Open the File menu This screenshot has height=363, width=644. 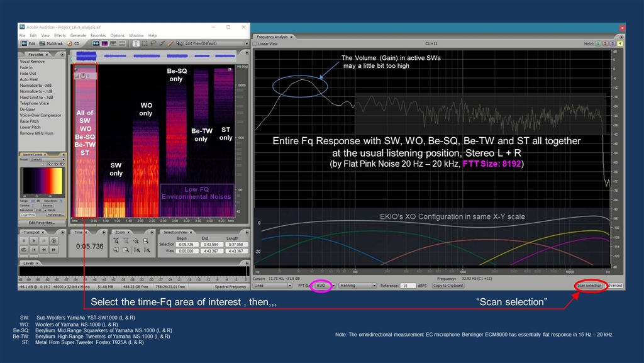pyautogui.click(x=22, y=36)
